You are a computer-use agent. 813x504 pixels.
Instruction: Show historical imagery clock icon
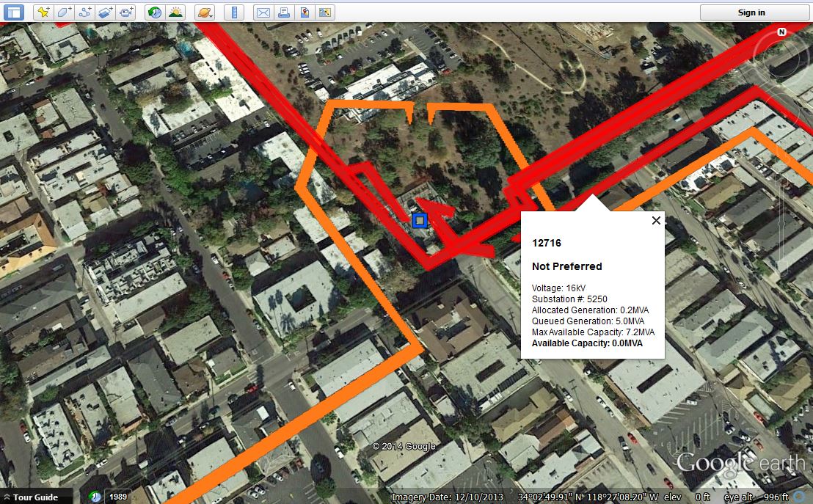coord(155,12)
